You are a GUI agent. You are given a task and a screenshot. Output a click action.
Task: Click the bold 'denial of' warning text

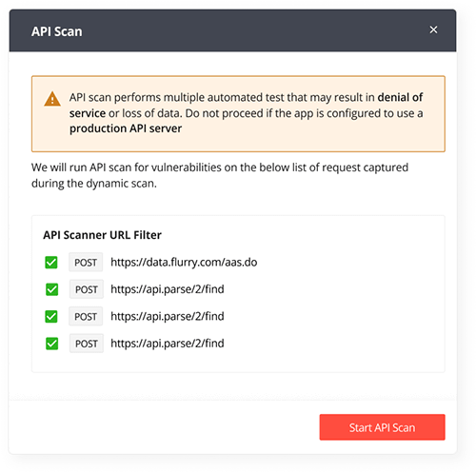[x=400, y=97]
